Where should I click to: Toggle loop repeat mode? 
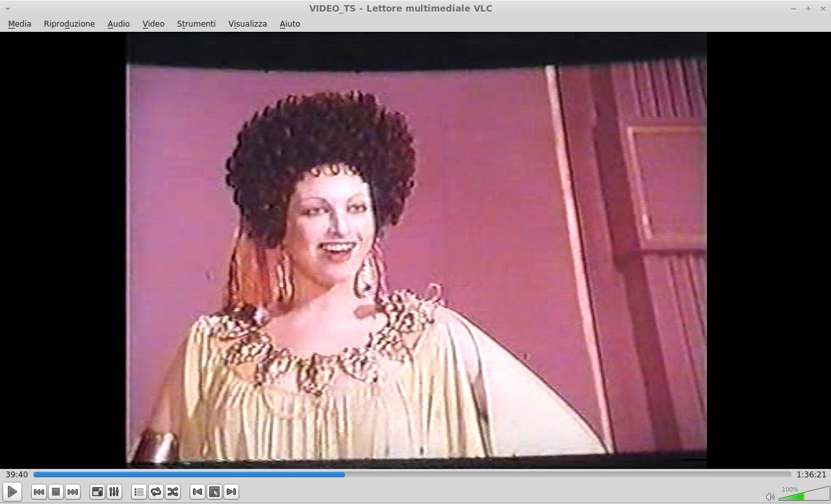coord(155,492)
